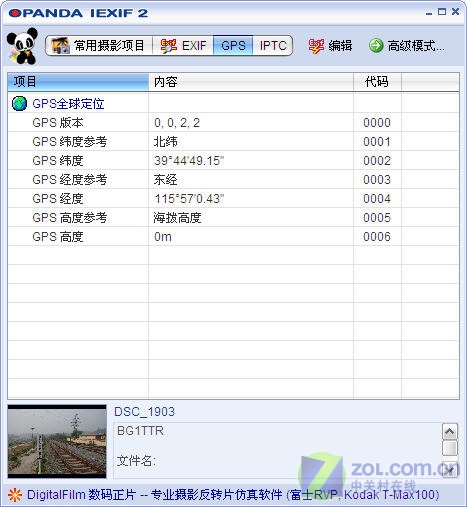Maximize the Opanda IExif window
Image resolution: width=467 pixels, height=507 pixels.
click(x=442, y=12)
